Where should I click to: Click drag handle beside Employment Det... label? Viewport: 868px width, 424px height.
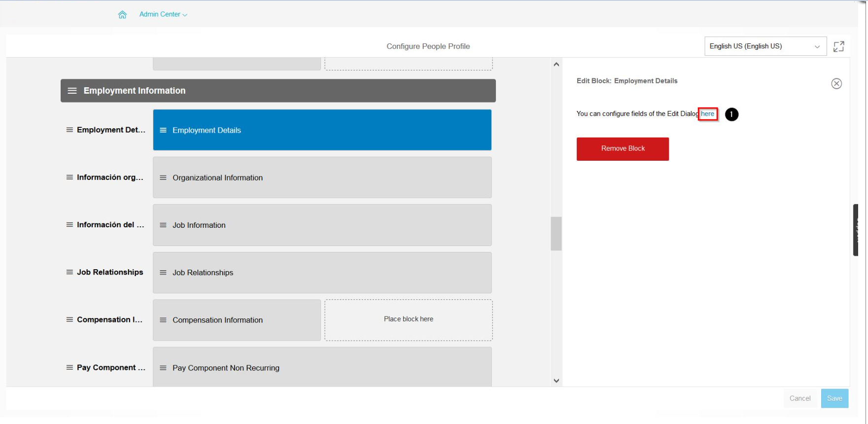(69, 130)
